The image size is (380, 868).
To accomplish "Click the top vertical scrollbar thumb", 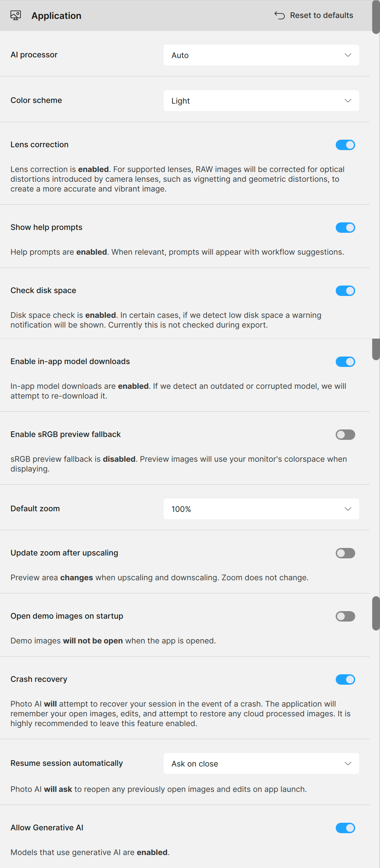I will pos(376,17).
